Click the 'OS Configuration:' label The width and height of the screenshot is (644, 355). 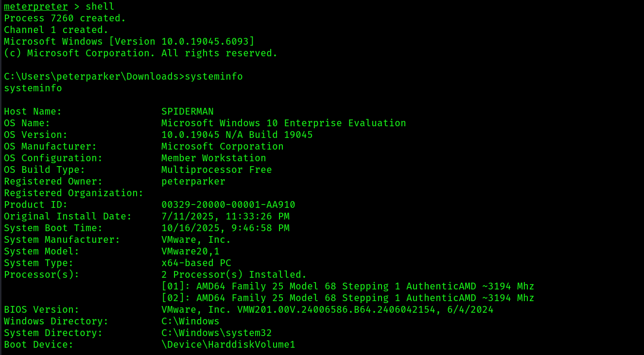click(x=53, y=158)
